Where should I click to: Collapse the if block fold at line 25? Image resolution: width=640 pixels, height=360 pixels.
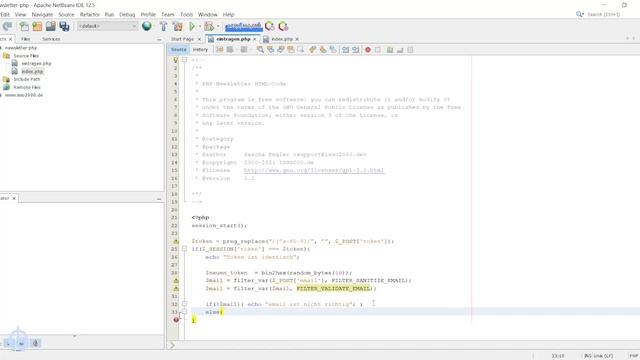tap(184, 249)
